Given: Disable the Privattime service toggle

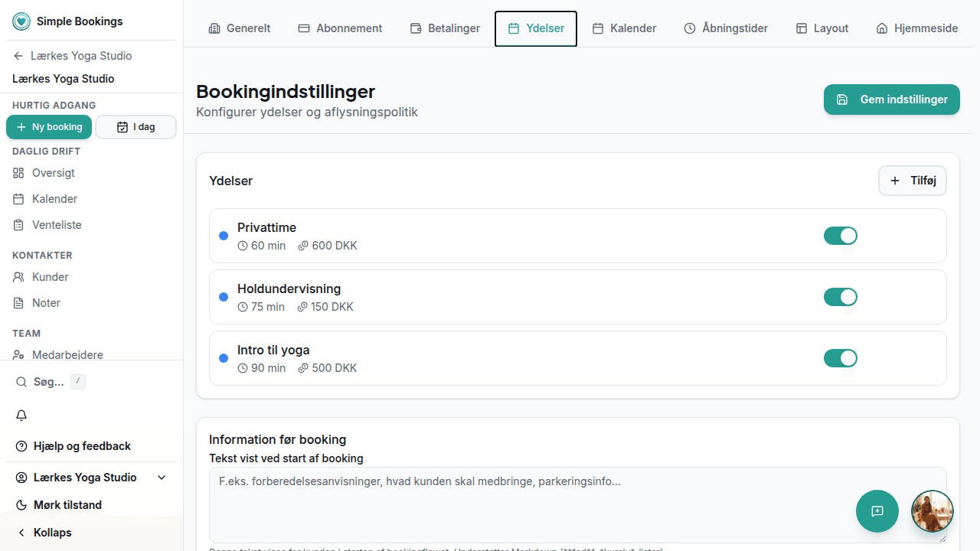Looking at the screenshot, I should coord(840,236).
